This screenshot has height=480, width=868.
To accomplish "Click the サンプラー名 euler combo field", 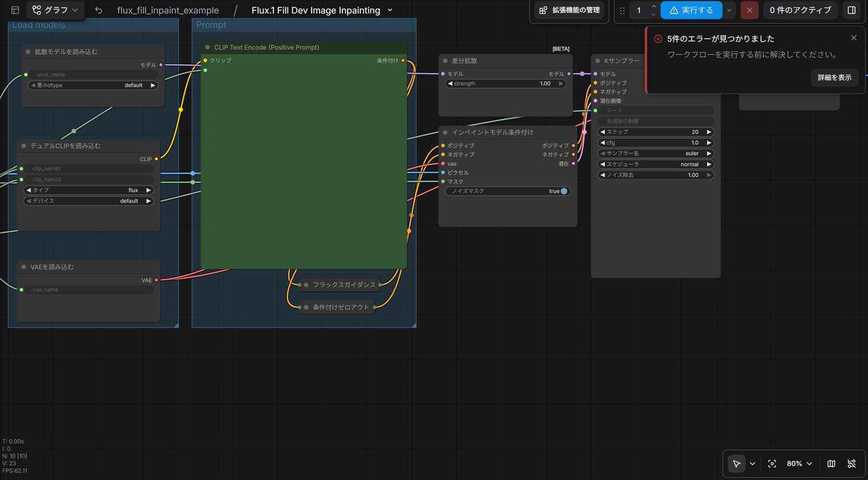I will (x=656, y=153).
